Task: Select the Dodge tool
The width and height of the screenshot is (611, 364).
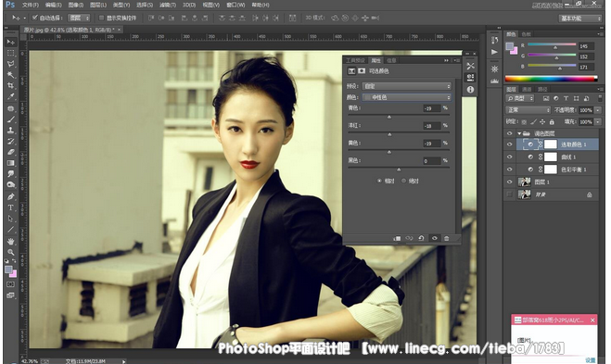Action: [10, 185]
